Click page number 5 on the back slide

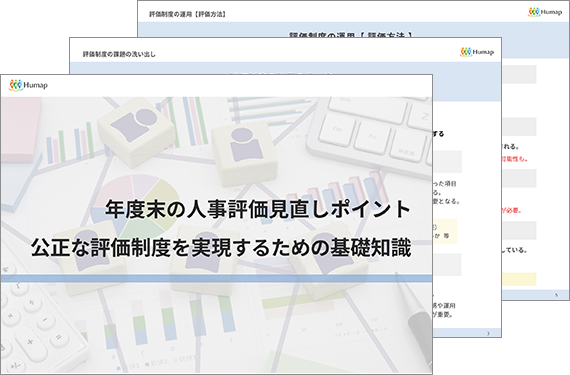point(556,295)
